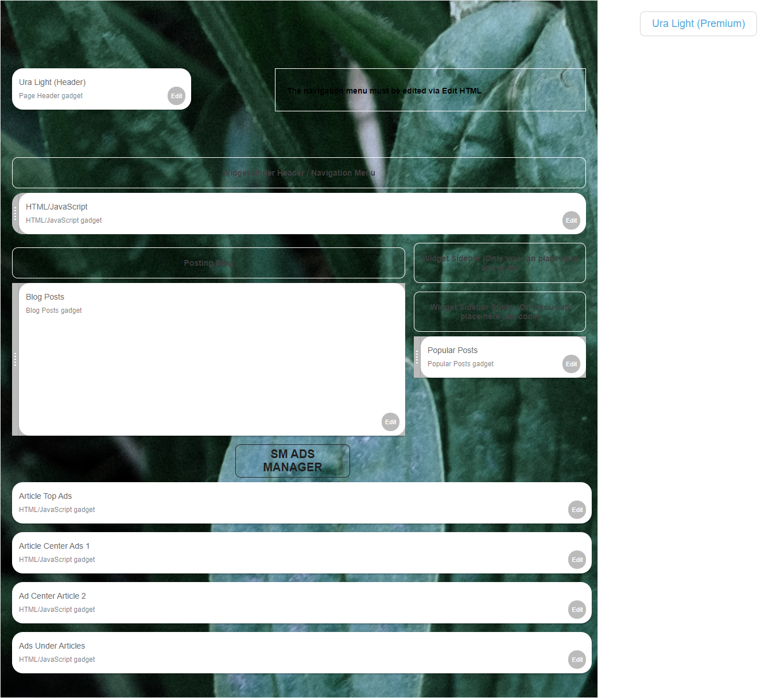Select the Ads Under Articles title
This screenshot has height=698, width=784.
(52, 646)
